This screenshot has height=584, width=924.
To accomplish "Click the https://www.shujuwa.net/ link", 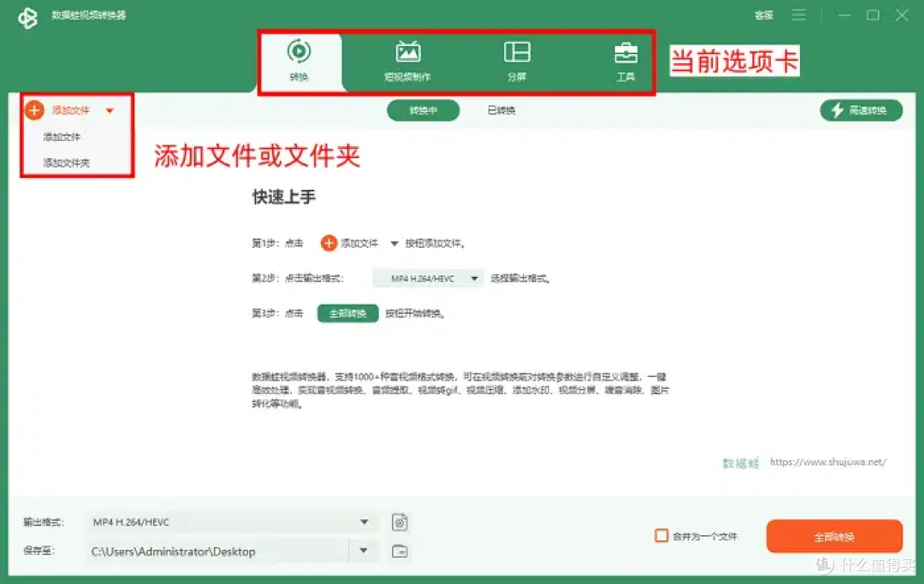I will click(828, 462).
